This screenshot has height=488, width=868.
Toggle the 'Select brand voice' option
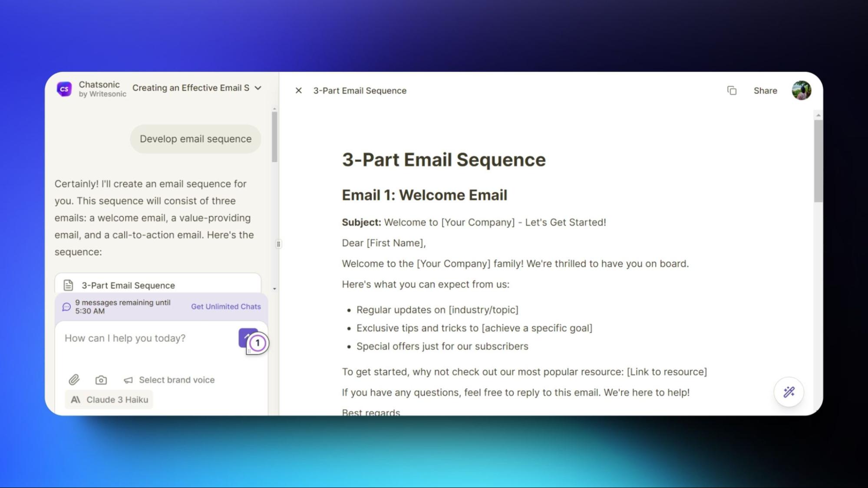pyautogui.click(x=169, y=380)
